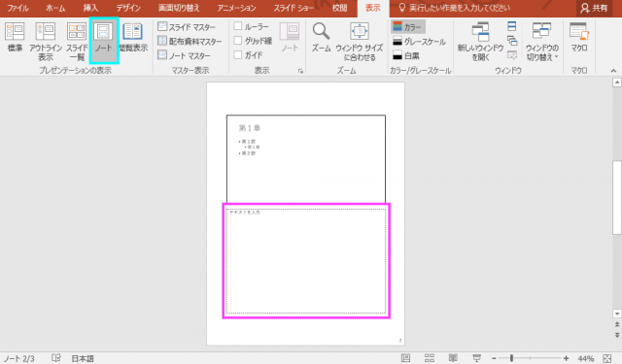
Task: Open the Transitions (画面切り替え) tab
Action: (179, 8)
